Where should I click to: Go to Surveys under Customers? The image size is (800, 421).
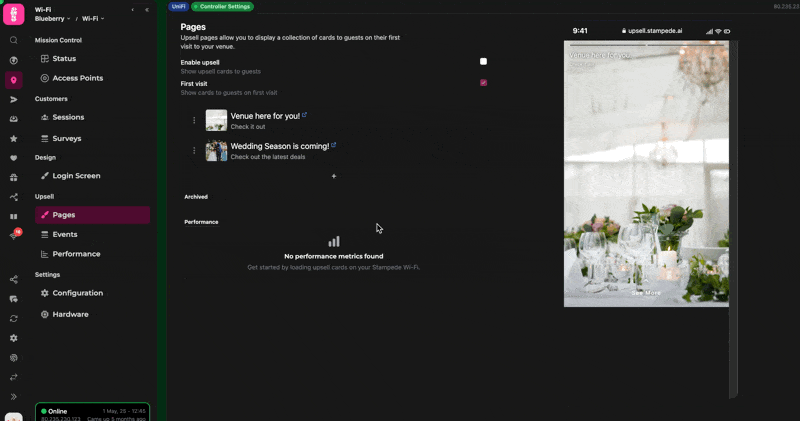point(66,139)
